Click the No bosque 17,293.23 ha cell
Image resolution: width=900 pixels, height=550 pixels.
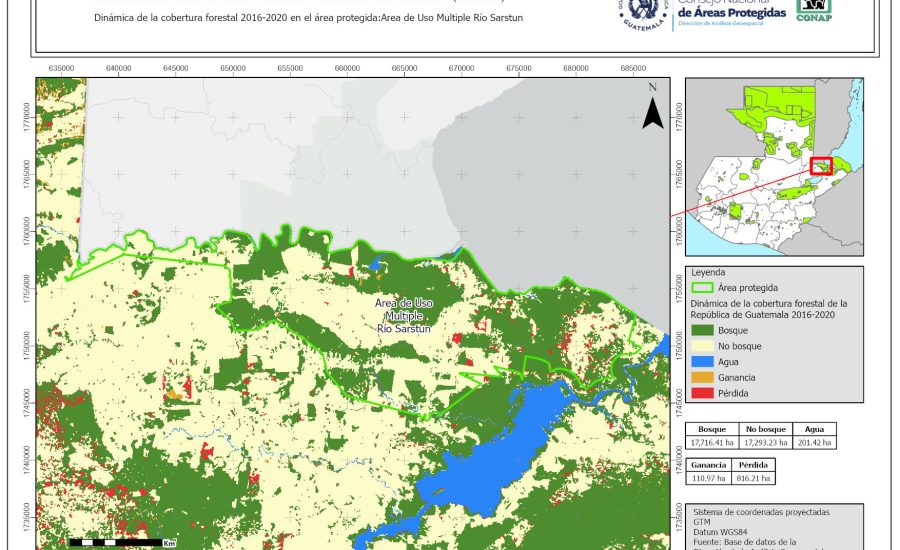tap(764, 442)
